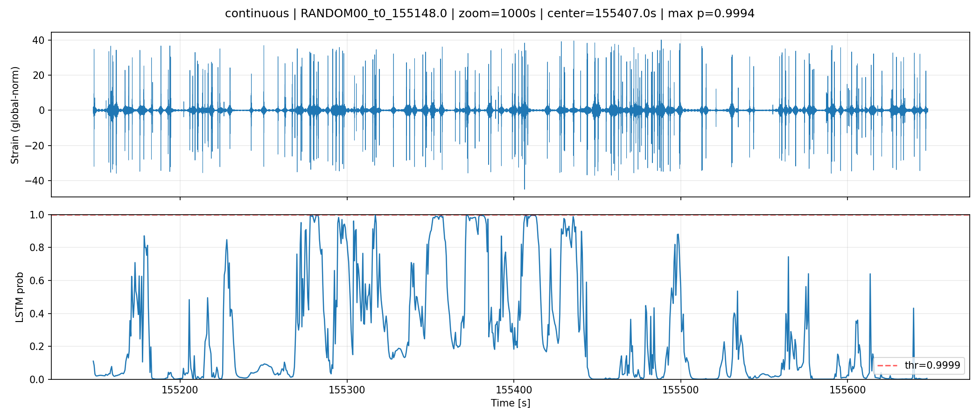The width and height of the screenshot is (980, 420).
Task: Click the "−20" tick on the Strain axis
Action: pyautogui.click(x=35, y=146)
